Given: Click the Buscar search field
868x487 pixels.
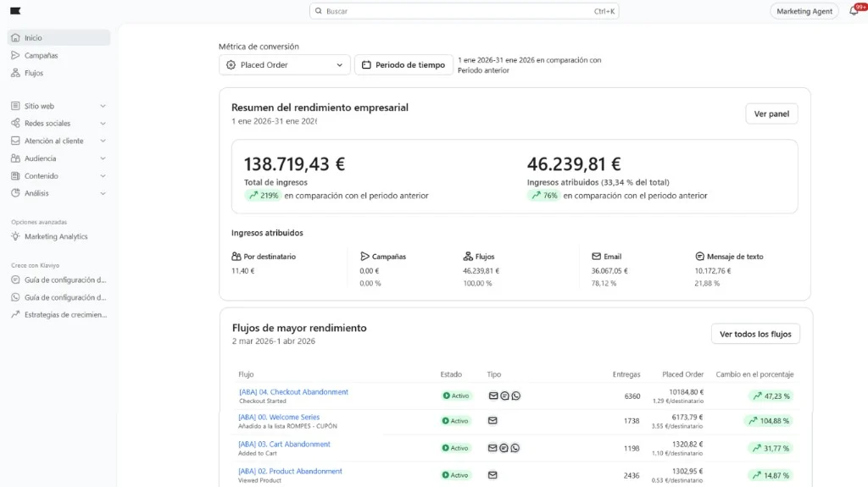Looking at the screenshot, I should point(465,12).
